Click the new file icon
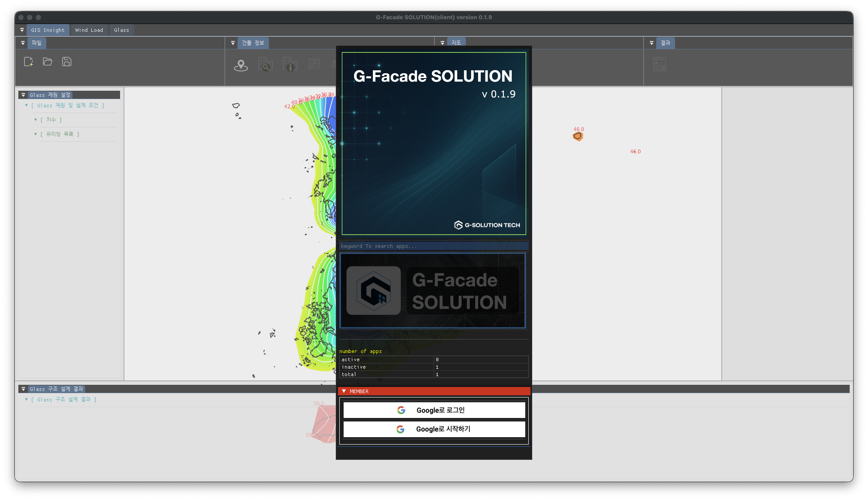 click(x=28, y=62)
